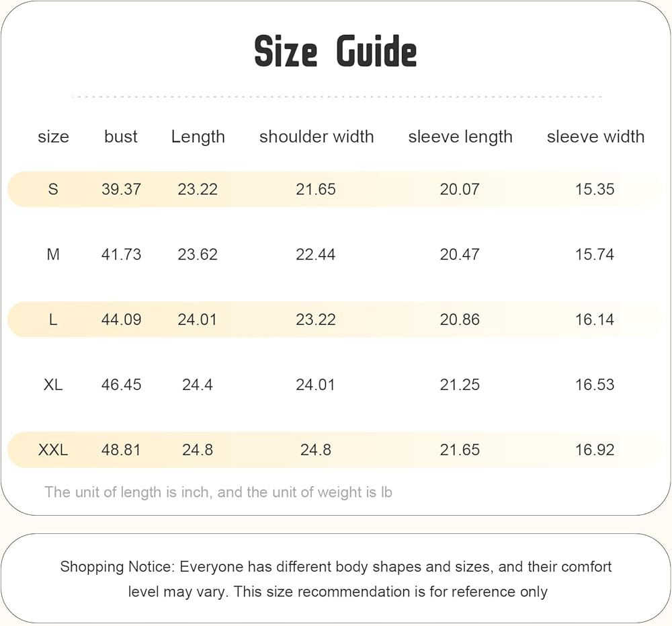Click the sleeve length column header

[460, 137]
